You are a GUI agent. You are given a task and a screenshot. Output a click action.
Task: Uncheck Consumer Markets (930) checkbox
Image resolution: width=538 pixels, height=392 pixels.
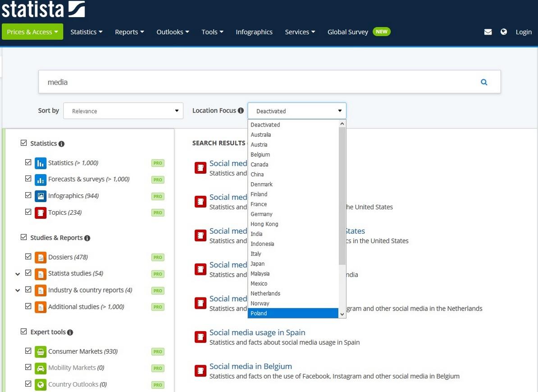tap(28, 351)
